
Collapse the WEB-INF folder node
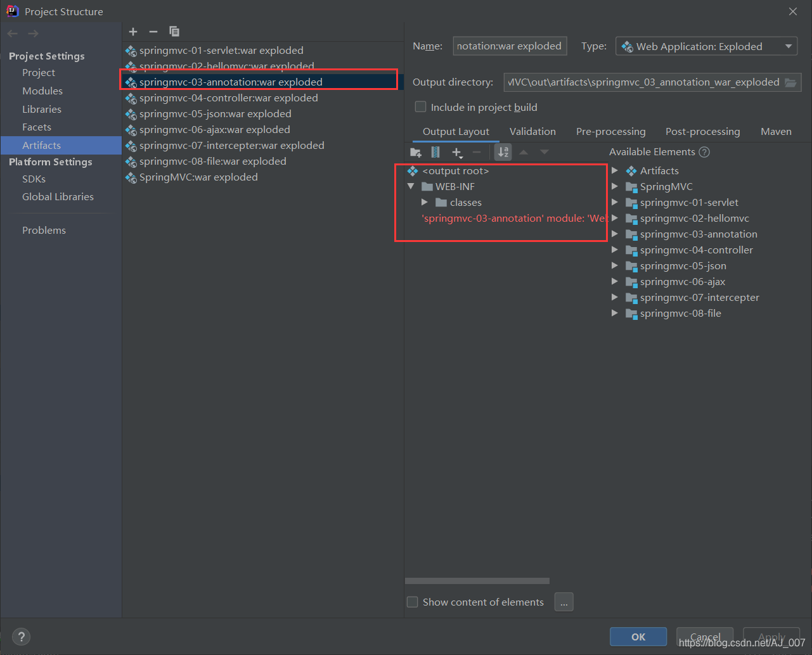pyautogui.click(x=411, y=186)
